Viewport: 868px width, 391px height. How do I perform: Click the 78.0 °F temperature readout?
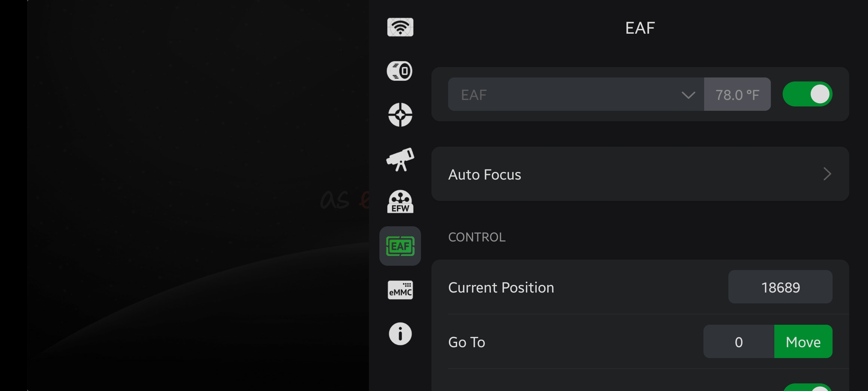[x=737, y=94]
